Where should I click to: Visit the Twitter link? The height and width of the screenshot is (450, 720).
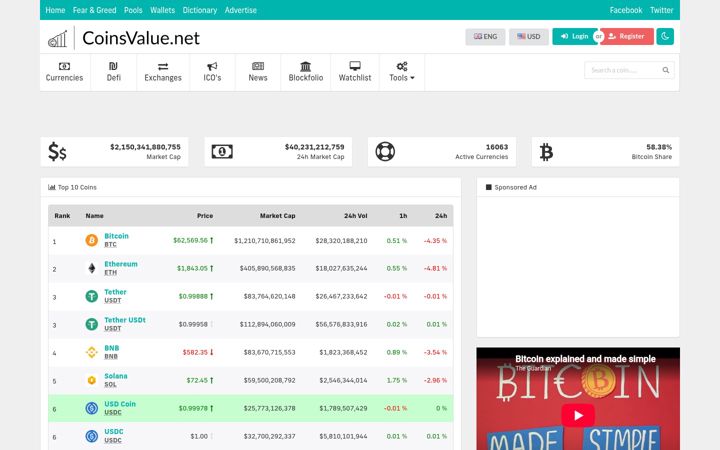(662, 10)
